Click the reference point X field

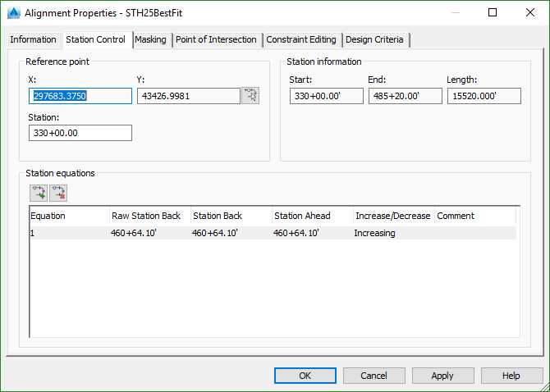(x=80, y=96)
